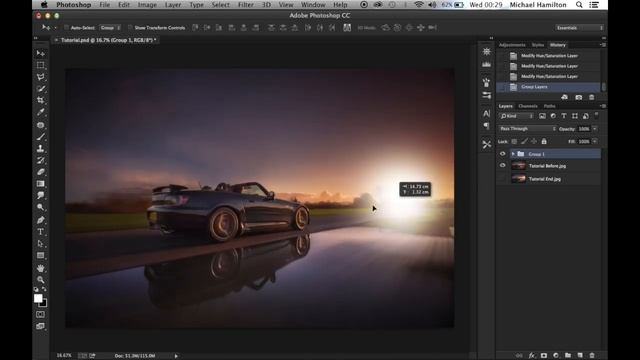The width and height of the screenshot is (640, 360).
Task: Select the Dodge tool
Action: [40, 208]
